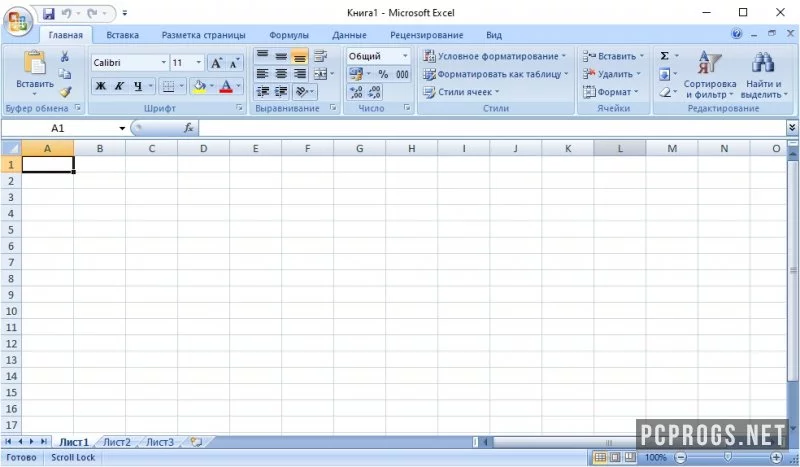
Task: Decrease the decimal places
Action: pos(374,92)
